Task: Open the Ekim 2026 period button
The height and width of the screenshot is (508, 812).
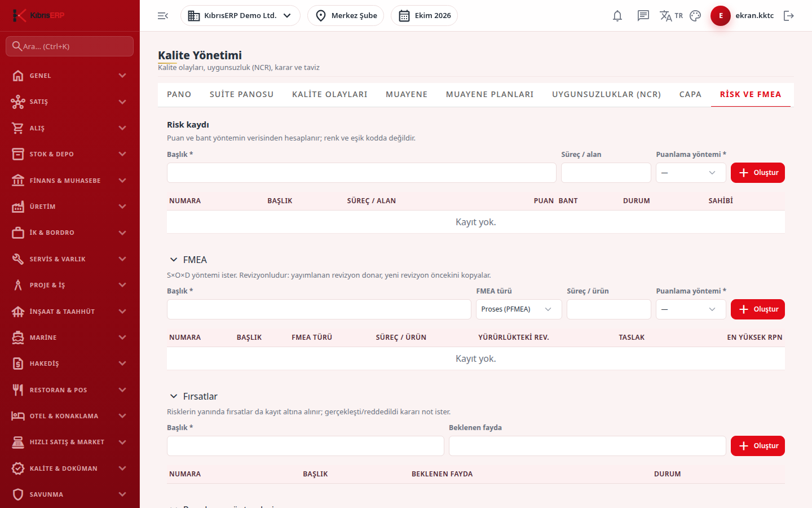Action: pos(424,16)
